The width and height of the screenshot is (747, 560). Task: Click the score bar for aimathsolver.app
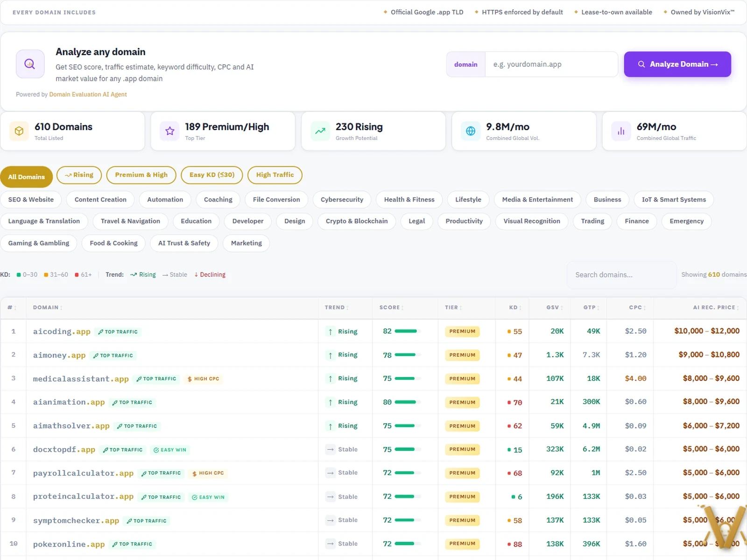tap(408, 426)
